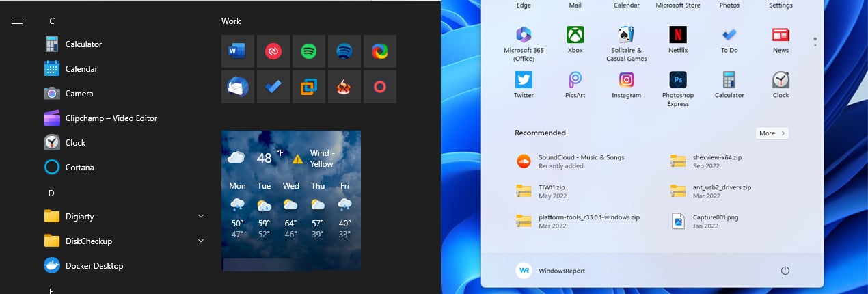This screenshot has height=294, width=868.
Task: Launch Netflix from pinned apps
Action: click(677, 40)
